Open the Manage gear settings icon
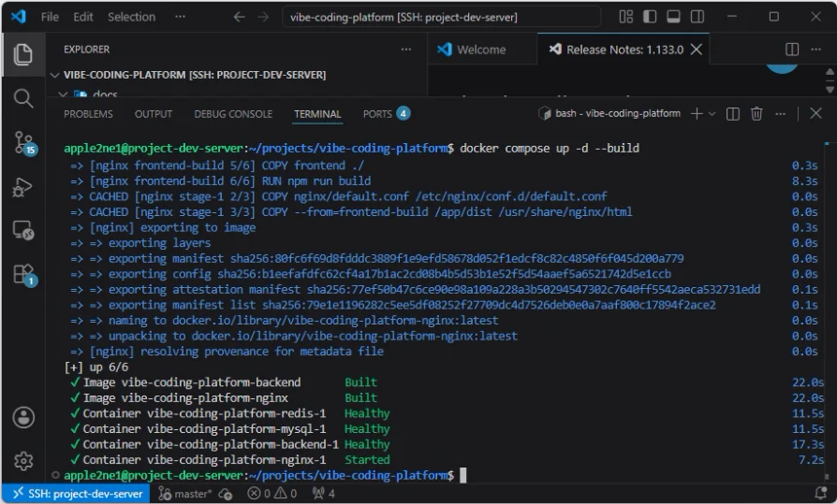 coord(23,461)
